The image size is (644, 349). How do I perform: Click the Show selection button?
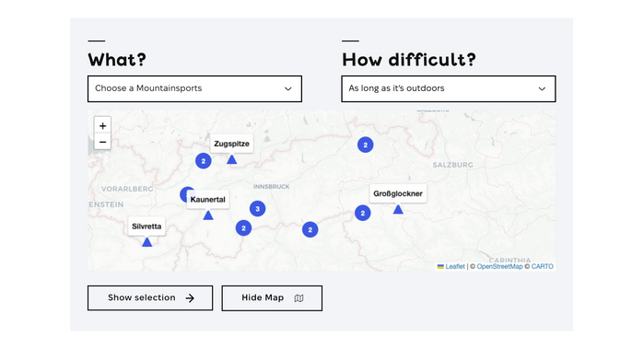(x=150, y=298)
